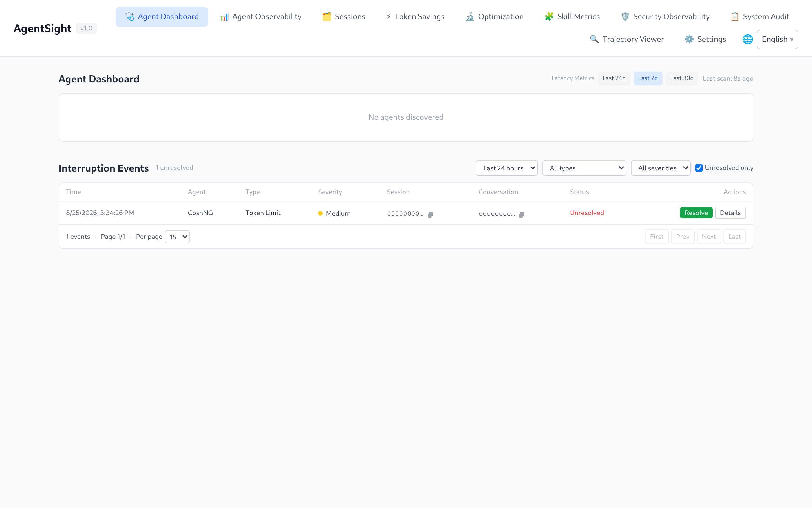812x508 pixels.
Task: Click the clipboard icon for System Audit
Action: [x=735, y=16]
